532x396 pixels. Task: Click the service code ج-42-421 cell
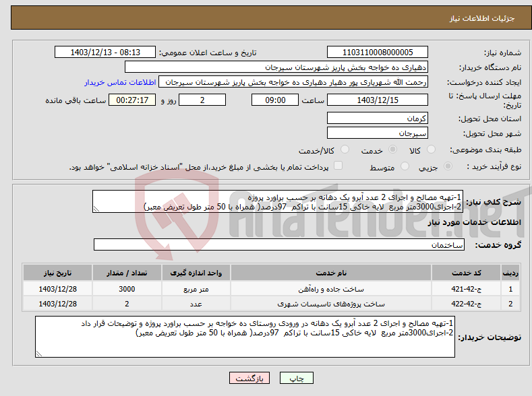coord(466,289)
